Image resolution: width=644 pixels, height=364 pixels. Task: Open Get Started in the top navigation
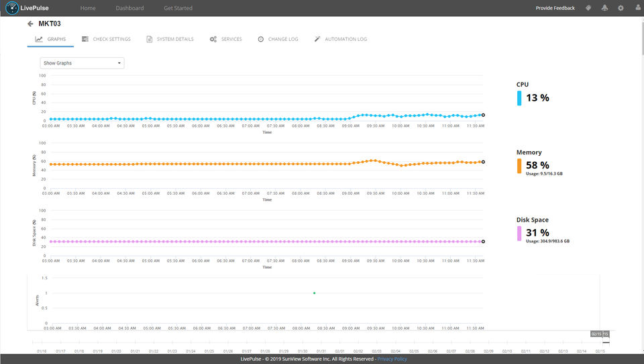click(x=178, y=8)
